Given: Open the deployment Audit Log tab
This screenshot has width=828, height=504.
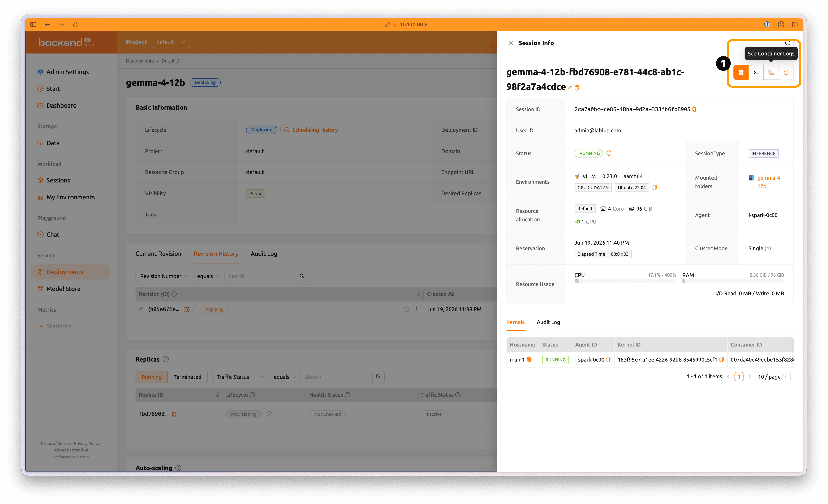Looking at the screenshot, I should [264, 254].
